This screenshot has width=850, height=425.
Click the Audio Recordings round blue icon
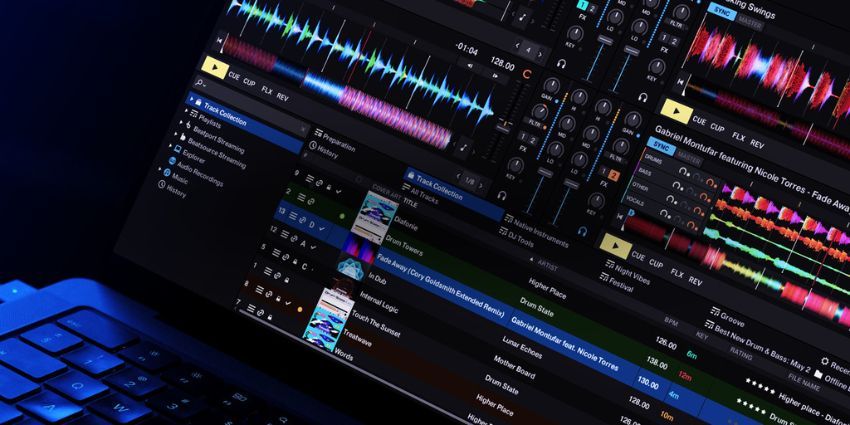pos(172,161)
